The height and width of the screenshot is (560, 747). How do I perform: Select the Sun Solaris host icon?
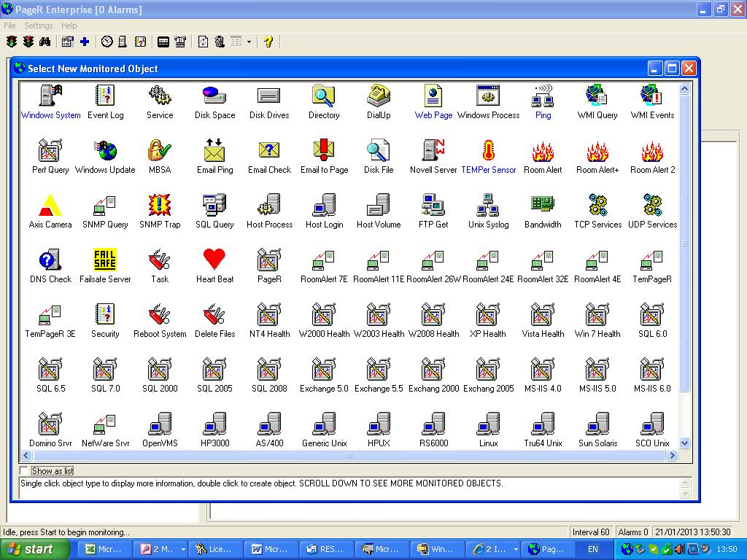tap(597, 424)
